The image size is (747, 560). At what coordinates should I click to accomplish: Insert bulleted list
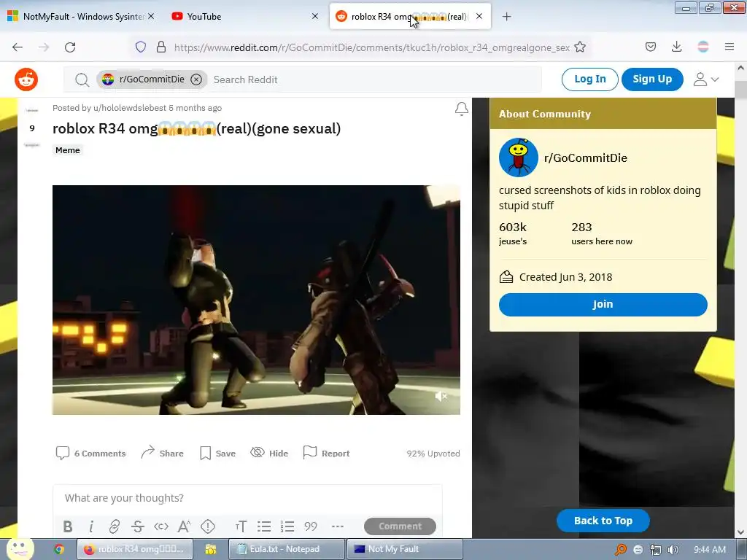coord(264,526)
